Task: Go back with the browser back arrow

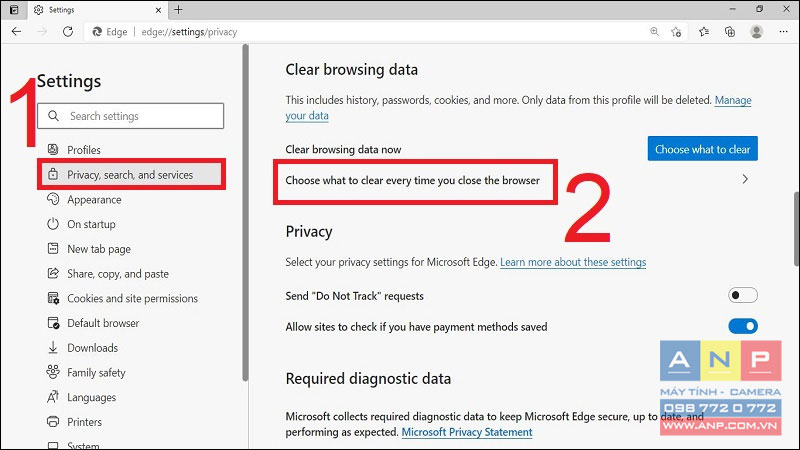Action: [16, 32]
